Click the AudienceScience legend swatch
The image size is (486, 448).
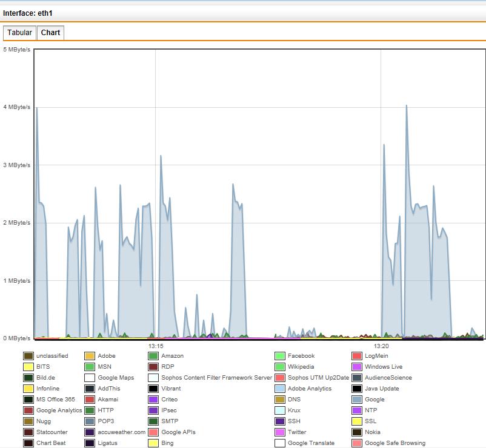[357, 378]
